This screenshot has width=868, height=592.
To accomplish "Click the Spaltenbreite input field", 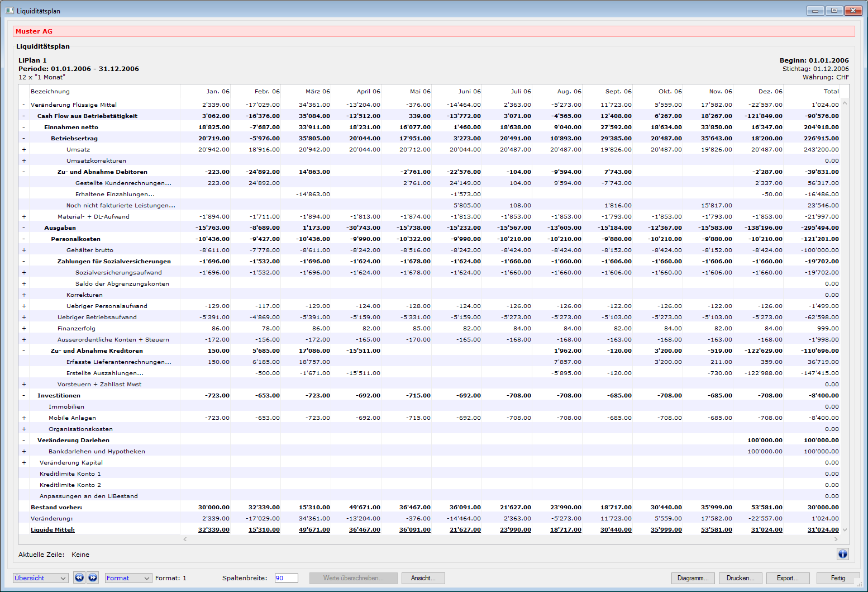I will 286,578.
